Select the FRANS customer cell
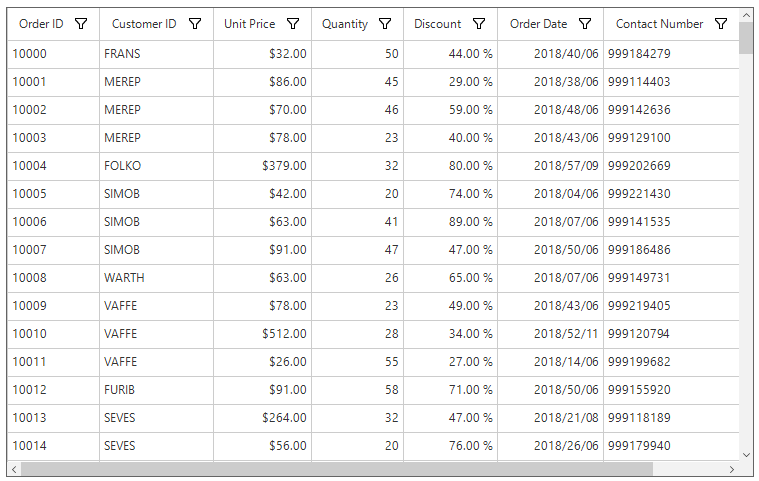Screen dimensions: 759x481 click(156, 54)
